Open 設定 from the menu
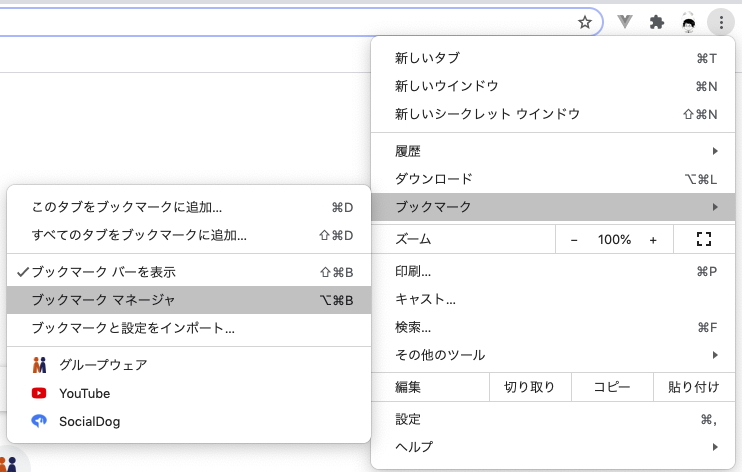 coord(553,419)
